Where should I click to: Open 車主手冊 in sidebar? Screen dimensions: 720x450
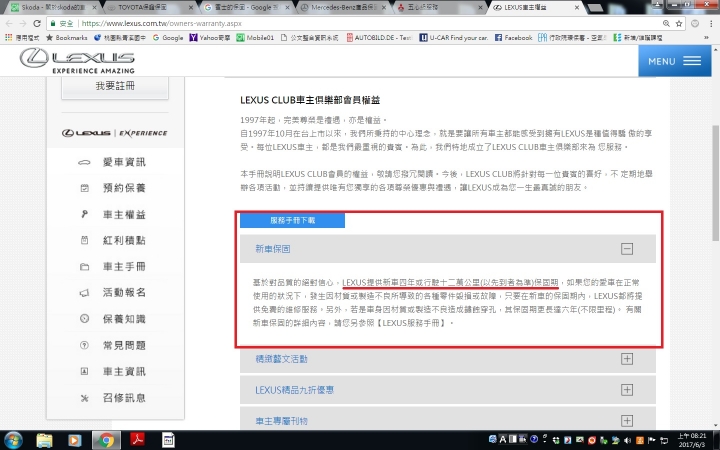[x=124, y=266]
